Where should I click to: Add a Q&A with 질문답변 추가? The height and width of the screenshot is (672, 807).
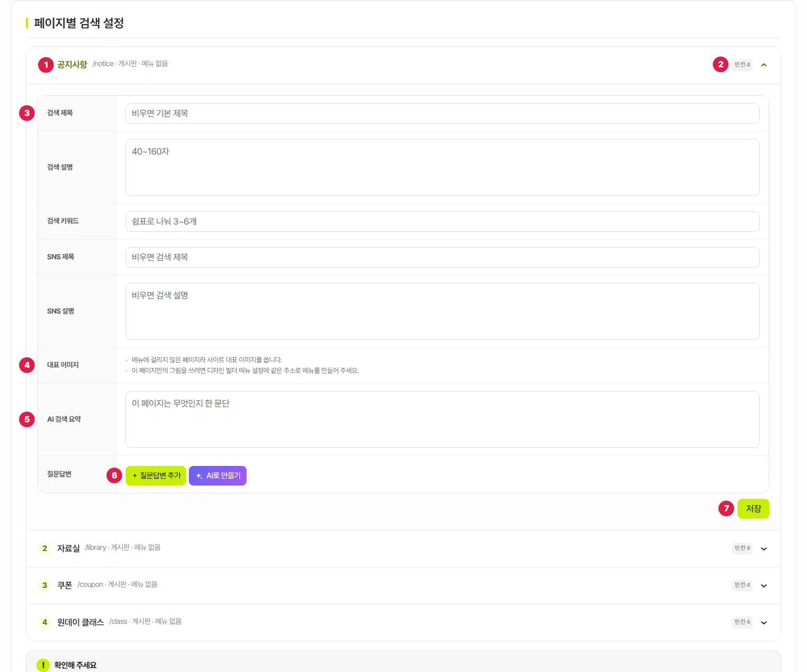coord(156,476)
